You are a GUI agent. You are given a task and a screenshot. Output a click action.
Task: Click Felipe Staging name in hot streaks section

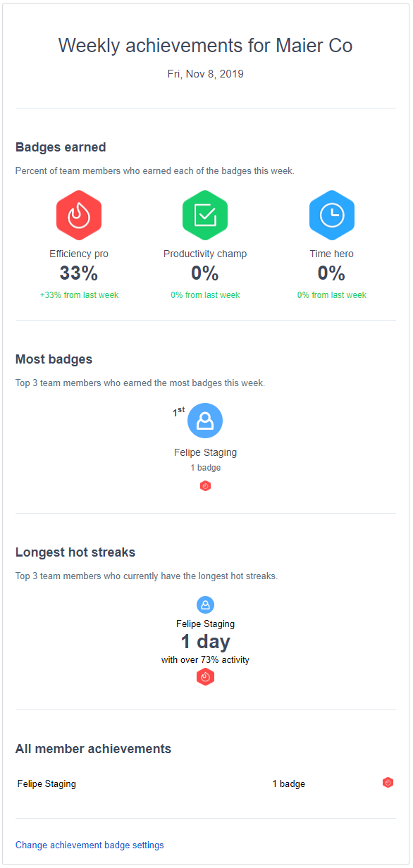(205, 624)
